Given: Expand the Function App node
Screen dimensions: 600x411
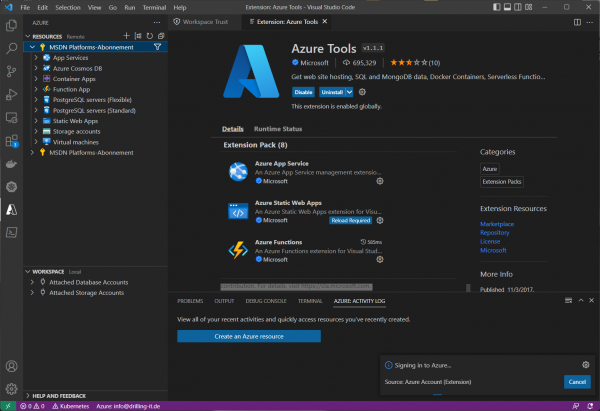Looking at the screenshot, I should 36,89.
